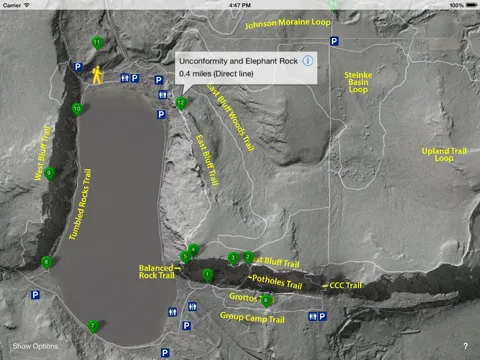The image size is (480, 360).
Task: Tap the Tumbled Rocks Trail label
Action: tap(80, 204)
